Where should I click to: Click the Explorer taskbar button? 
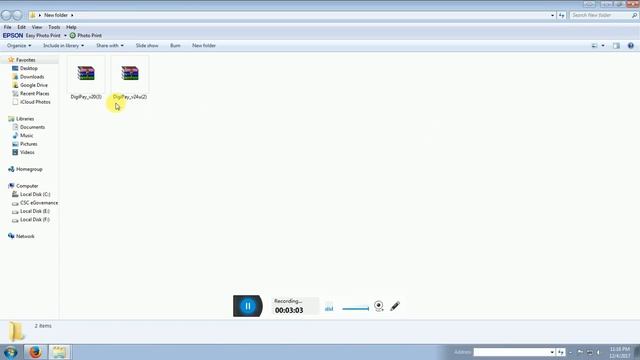[59, 352]
